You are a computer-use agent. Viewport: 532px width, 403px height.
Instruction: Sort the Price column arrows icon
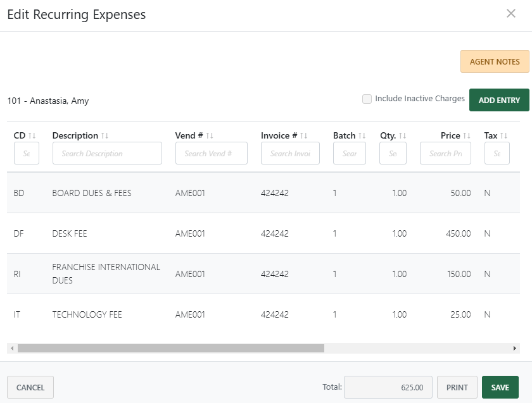pyautogui.click(x=467, y=135)
